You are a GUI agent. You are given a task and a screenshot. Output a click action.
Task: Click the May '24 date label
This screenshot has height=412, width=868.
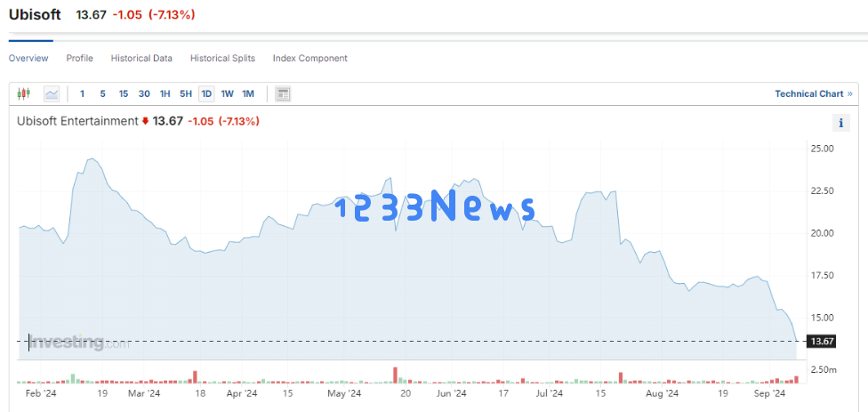tap(344, 393)
